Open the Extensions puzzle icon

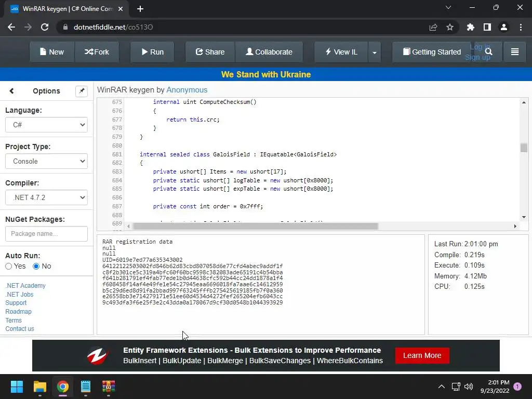470,27
